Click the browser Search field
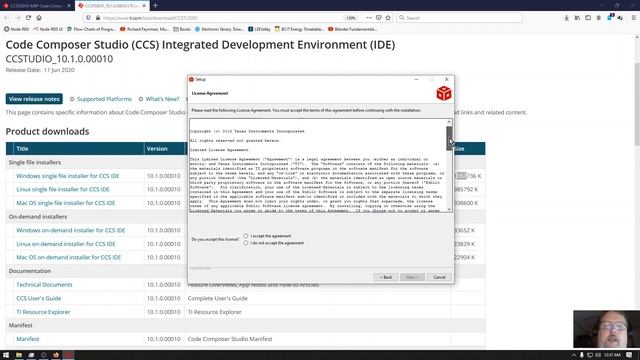 [459, 18]
